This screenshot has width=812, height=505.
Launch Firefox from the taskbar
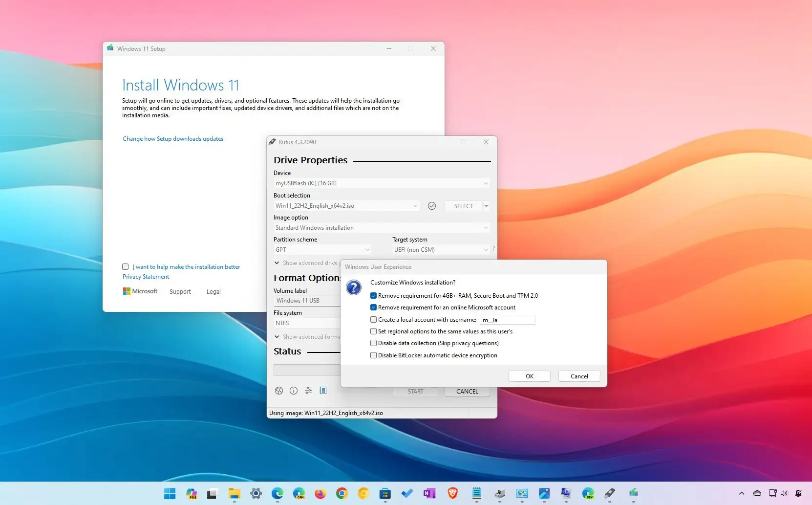pyautogui.click(x=321, y=494)
